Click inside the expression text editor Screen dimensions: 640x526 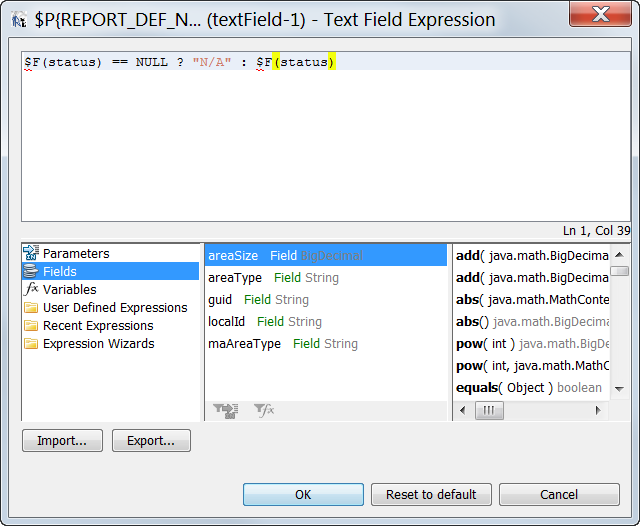[325, 140]
